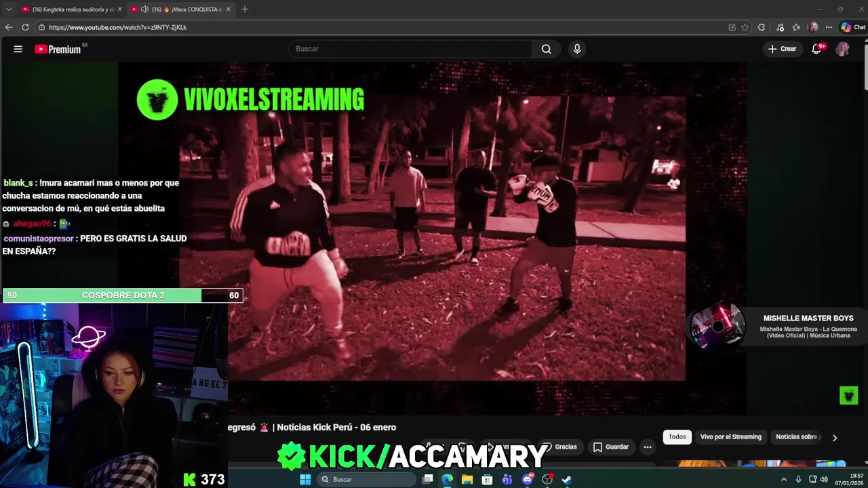Open volume control in system tray
Image resolution: width=868 pixels, height=488 pixels.
tap(824, 479)
